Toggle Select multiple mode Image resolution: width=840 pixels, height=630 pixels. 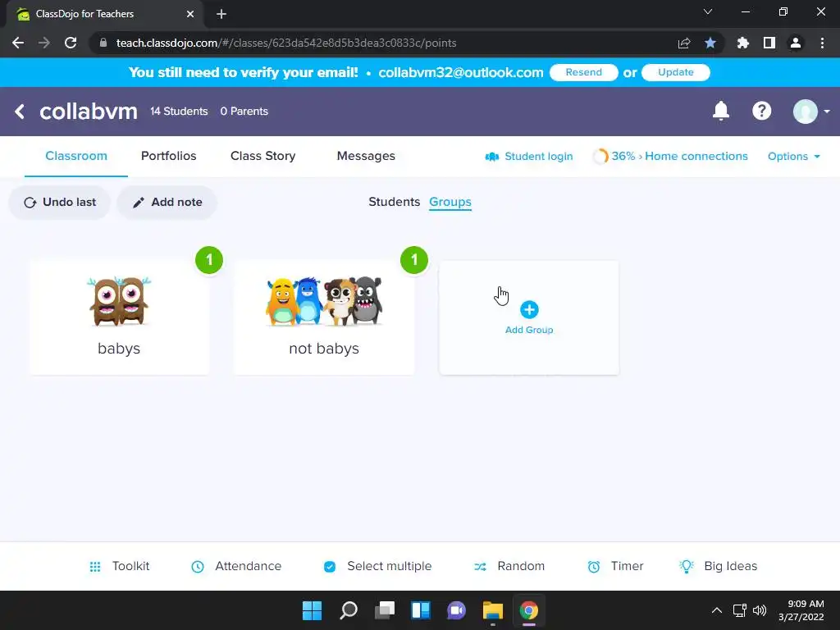point(377,566)
